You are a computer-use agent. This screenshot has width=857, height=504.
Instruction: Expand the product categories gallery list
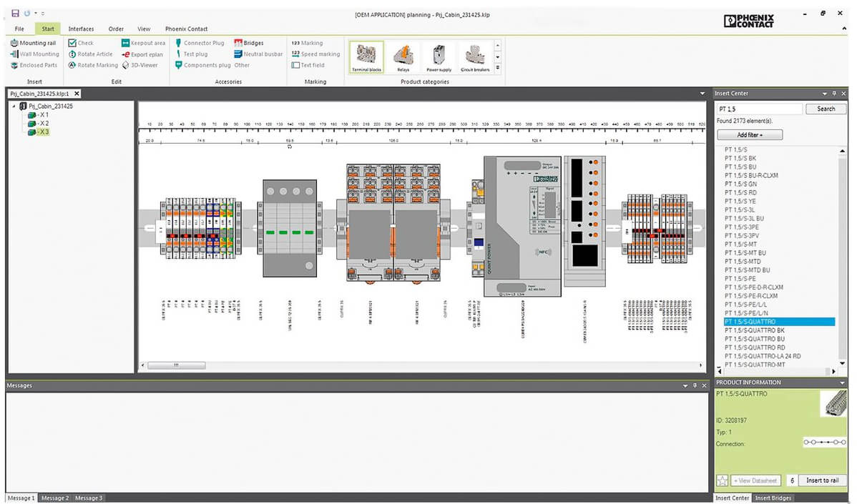(498, 69)
